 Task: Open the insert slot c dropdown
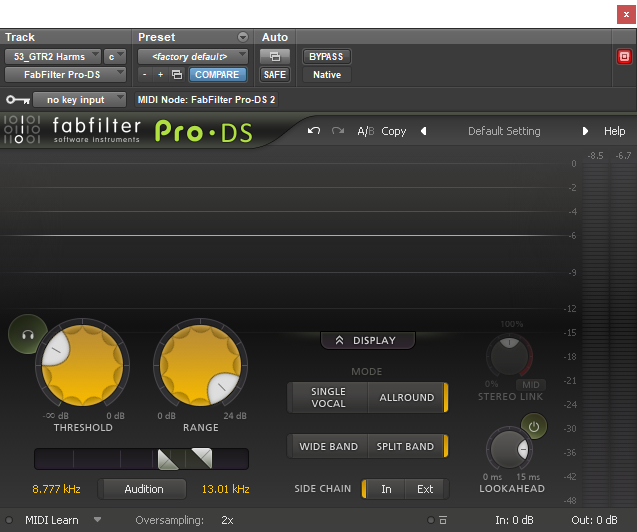[115, 56]
